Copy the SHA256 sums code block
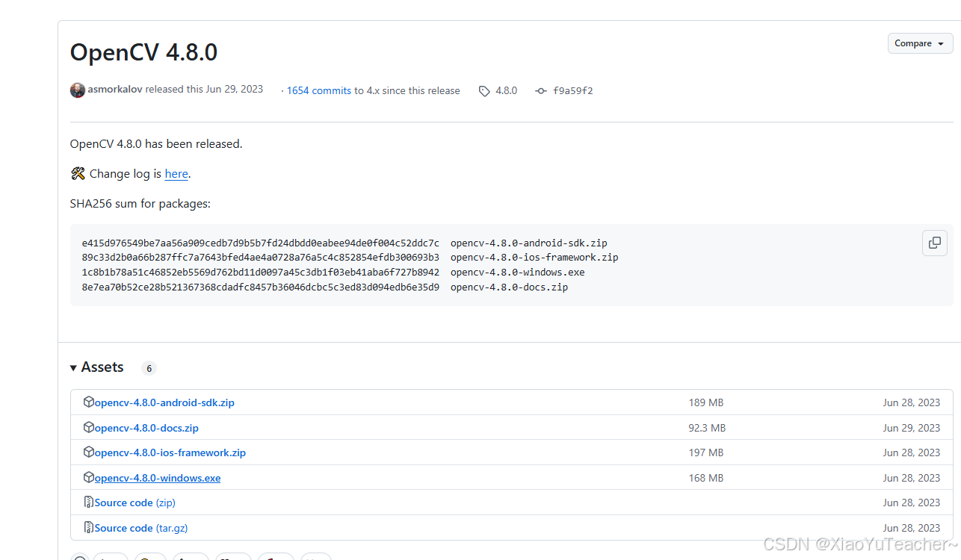The height and width of the screenshot is (560, 961). (x=935, y=243)
